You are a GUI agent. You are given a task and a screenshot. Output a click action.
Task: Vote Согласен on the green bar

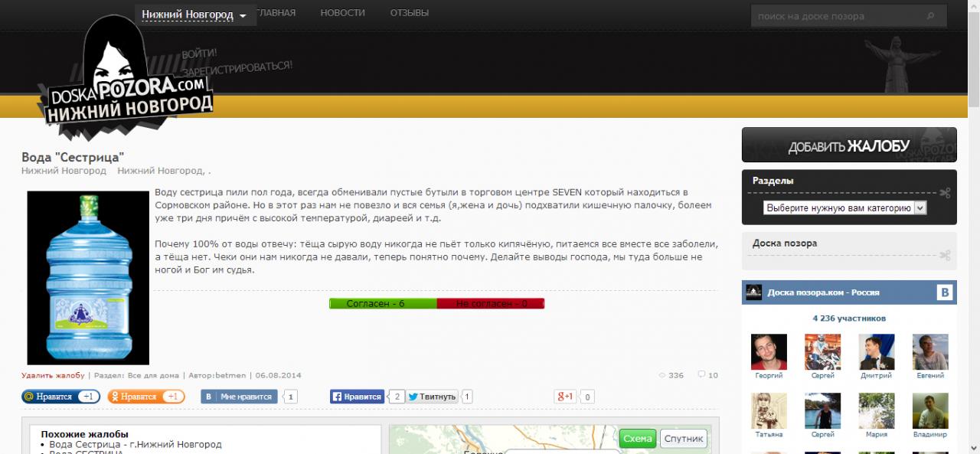(383, 304)
